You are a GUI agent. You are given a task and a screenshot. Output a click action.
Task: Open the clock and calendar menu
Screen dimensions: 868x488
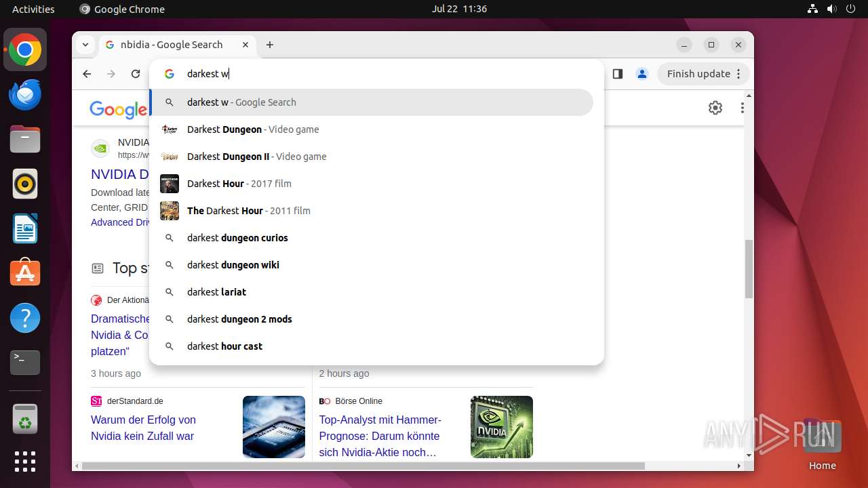459,9
